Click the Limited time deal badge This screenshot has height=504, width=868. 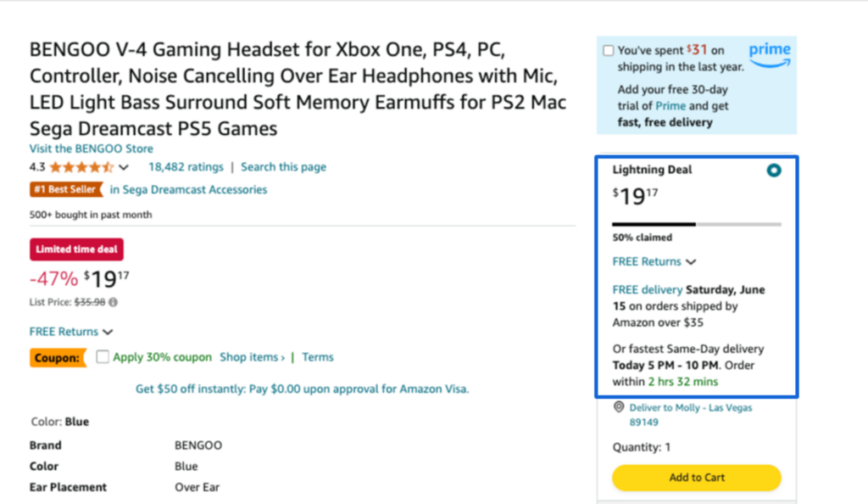76,249
